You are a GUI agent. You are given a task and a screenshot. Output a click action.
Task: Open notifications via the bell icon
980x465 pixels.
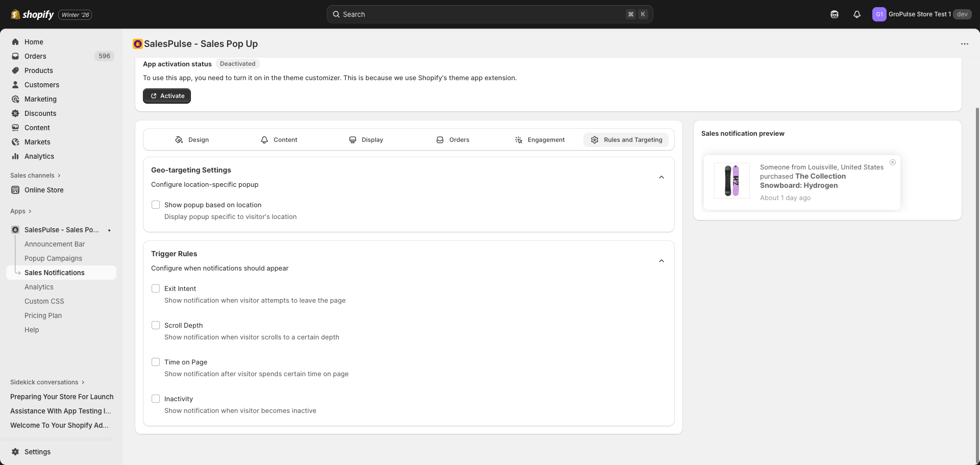(x=856, y=14)
